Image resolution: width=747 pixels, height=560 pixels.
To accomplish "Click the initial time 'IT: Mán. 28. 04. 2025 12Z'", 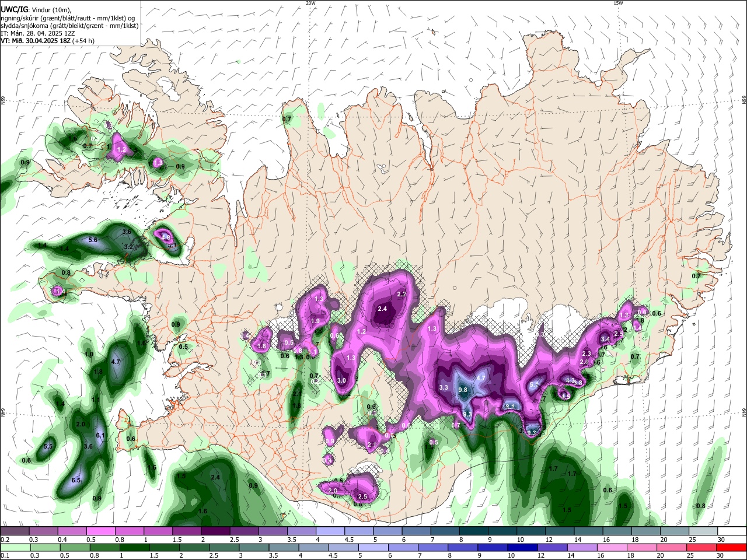I will [x=38, y=33].
